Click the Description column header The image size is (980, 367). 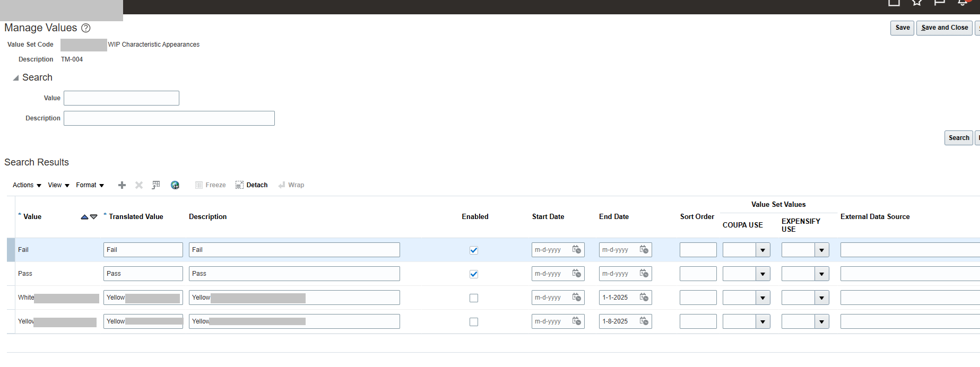[207, 217]
